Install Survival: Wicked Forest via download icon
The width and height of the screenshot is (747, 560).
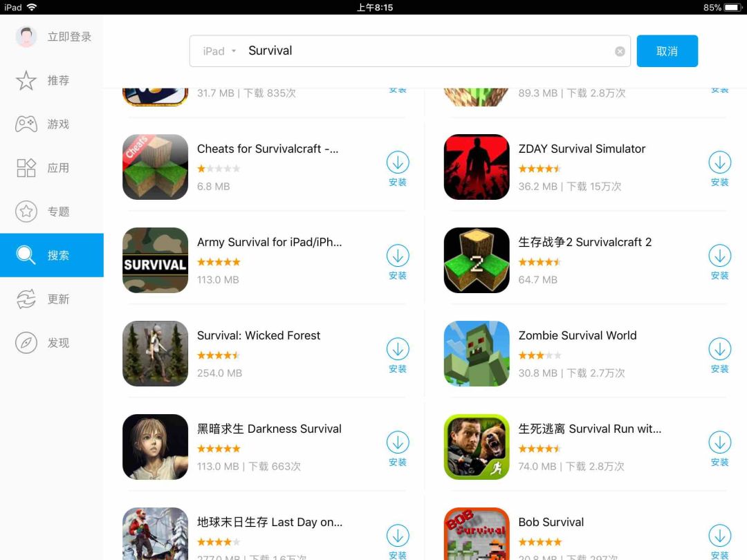pos(397,349)
